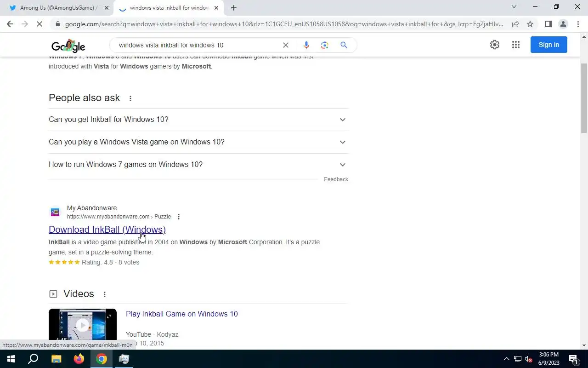Image resolution: width=588 pixels, height=368 pixels.
Task: Play the Inkball video thumbnail
Action: point(83,325)
